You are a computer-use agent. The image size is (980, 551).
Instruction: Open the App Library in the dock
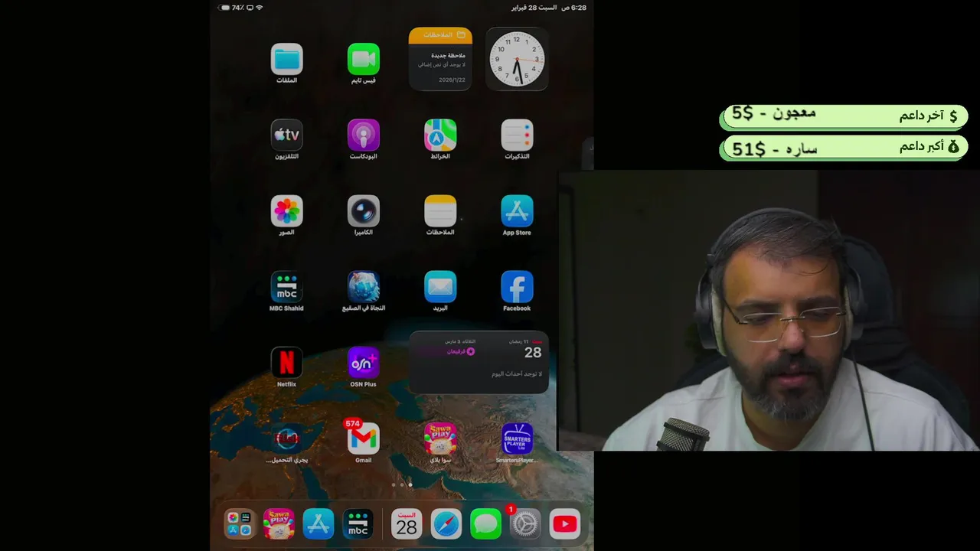pyautogui.click(x=239, y=524)
